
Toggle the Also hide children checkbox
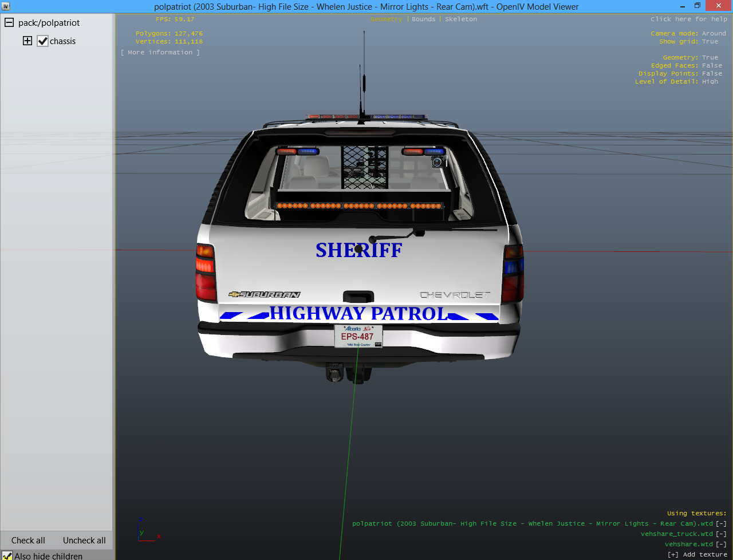(x=7, y=555)
